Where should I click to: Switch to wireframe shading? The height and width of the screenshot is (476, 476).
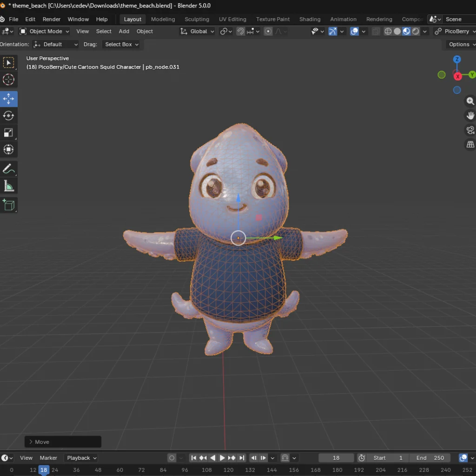388,31
